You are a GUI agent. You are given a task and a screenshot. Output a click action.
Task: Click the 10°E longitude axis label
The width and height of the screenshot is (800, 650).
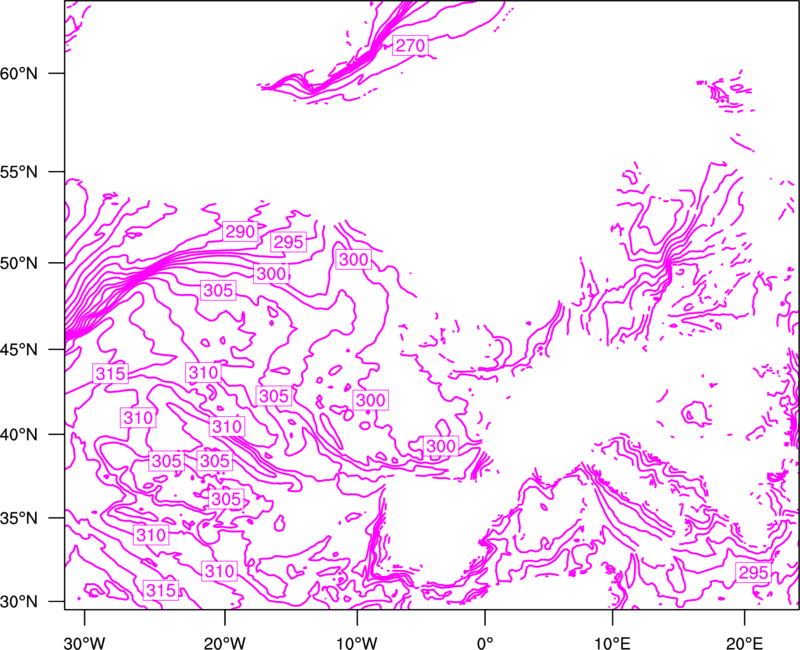611,642
